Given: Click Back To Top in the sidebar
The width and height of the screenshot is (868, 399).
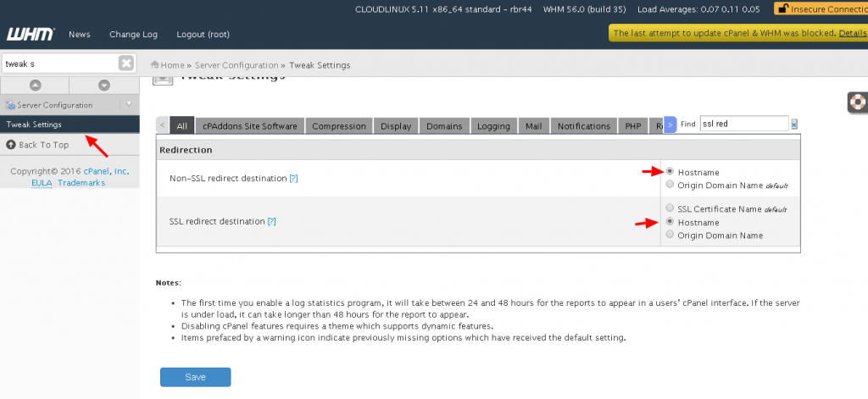Looking at the screenshot, I should pos(44,145).
